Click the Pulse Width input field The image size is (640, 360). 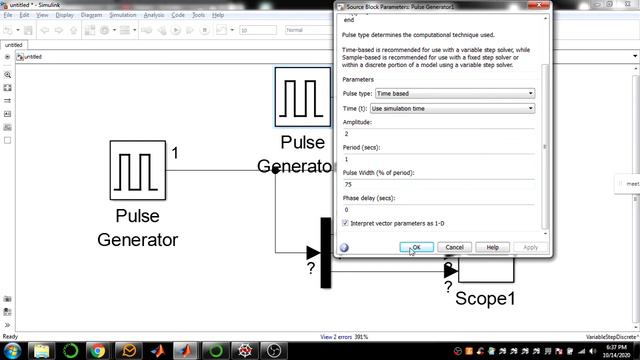pyautogui.click(x=438, y=184)
